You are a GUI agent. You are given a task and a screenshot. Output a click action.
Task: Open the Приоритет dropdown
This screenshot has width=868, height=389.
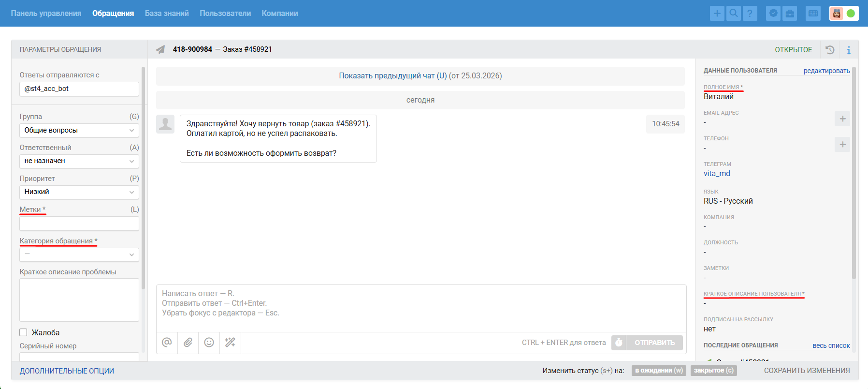(x=79, y=192)
